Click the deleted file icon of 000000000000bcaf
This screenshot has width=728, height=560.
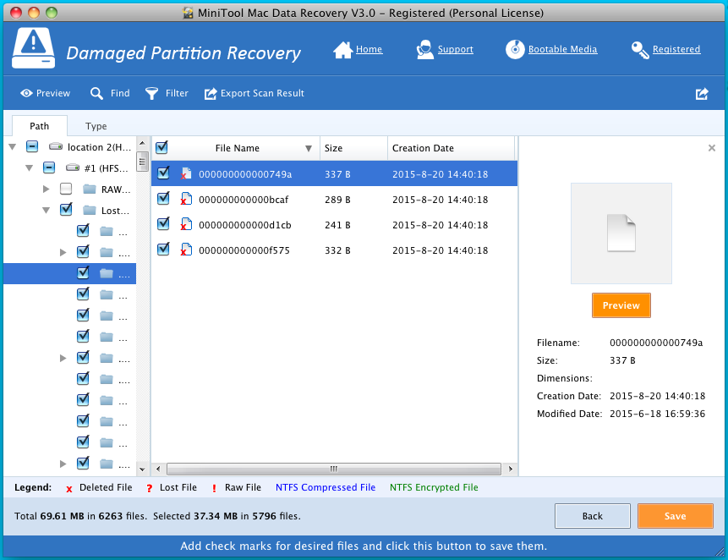point(186,199)
